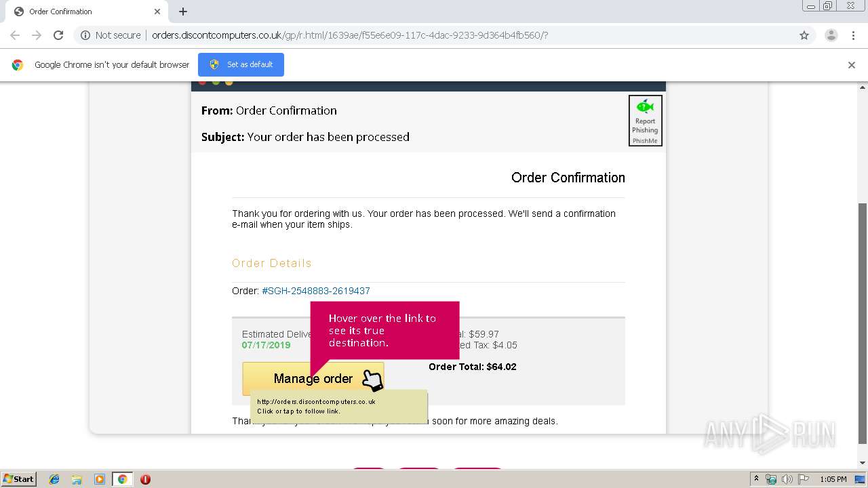Expand the system tray hidden icons arrow
Image resolution: width=868 pixels, height=488 pixels.
[x=756, y=479]
